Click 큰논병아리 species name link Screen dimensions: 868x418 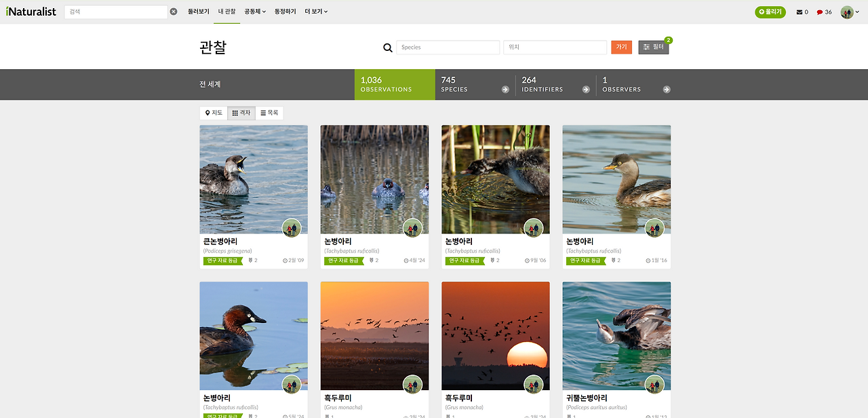point(220,242)
